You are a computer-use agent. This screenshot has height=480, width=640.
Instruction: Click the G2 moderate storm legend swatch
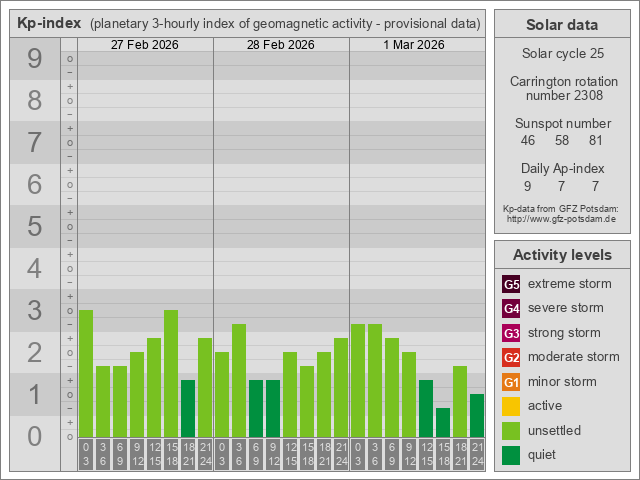pyautogui.click(x=511, y=357)
